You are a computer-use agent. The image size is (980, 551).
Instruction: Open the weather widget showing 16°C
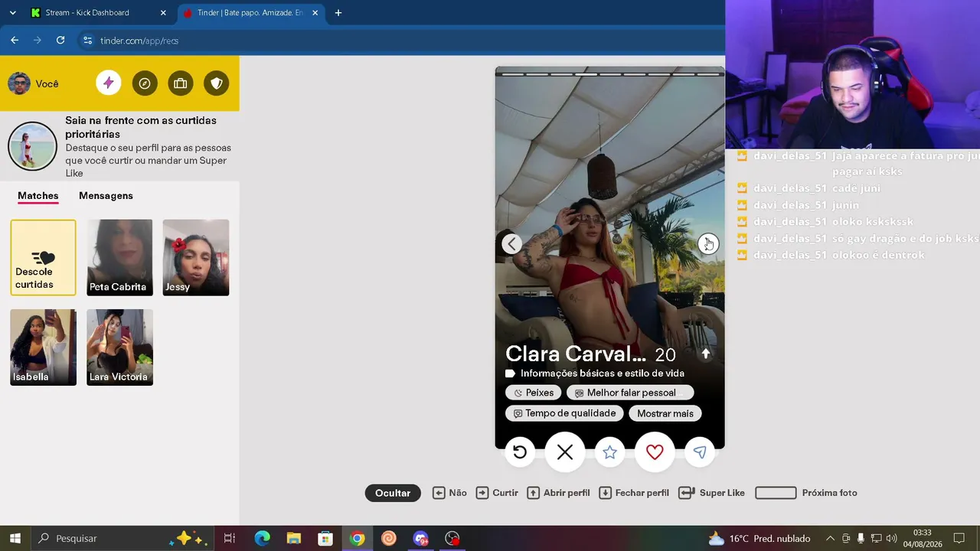pyautogui.click(x=759, y=538)
